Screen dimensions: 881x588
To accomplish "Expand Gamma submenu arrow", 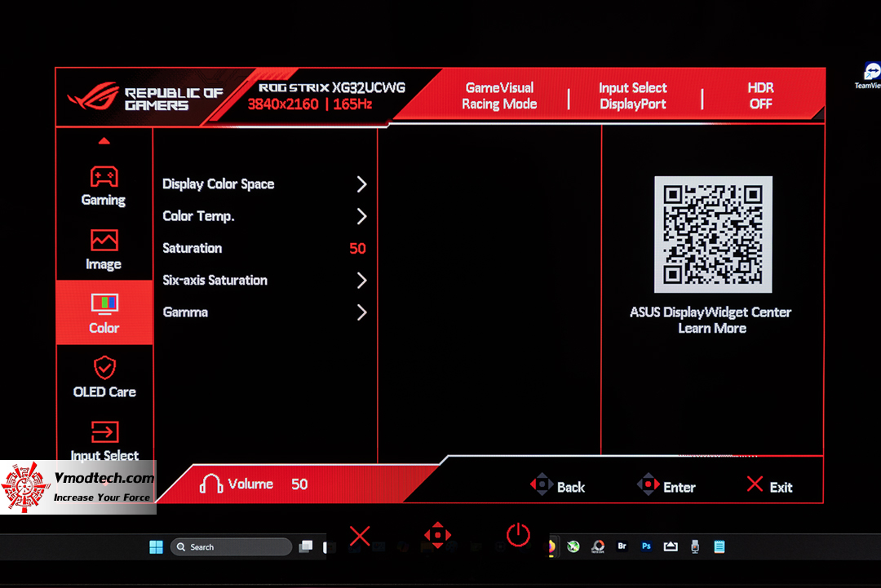I will [361, 312].
